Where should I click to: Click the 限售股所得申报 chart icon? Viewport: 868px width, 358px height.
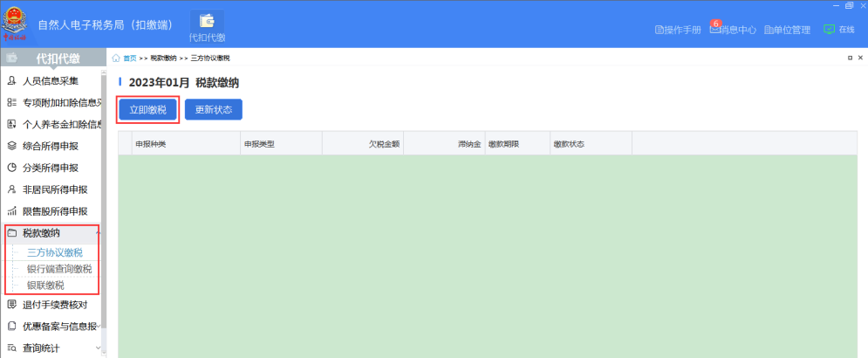point(11,211)
